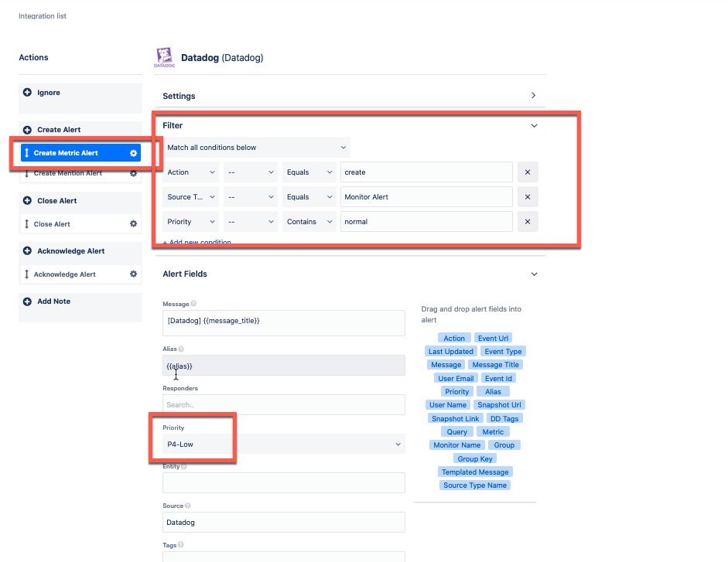The width and height of the screenshot is (728, 562).
Task: Click the Entity input field
Action: (284, 482)
